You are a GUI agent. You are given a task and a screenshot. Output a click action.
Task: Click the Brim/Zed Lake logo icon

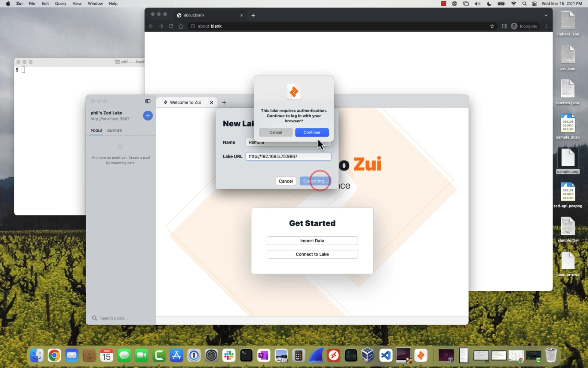click(x=294, y=92)
